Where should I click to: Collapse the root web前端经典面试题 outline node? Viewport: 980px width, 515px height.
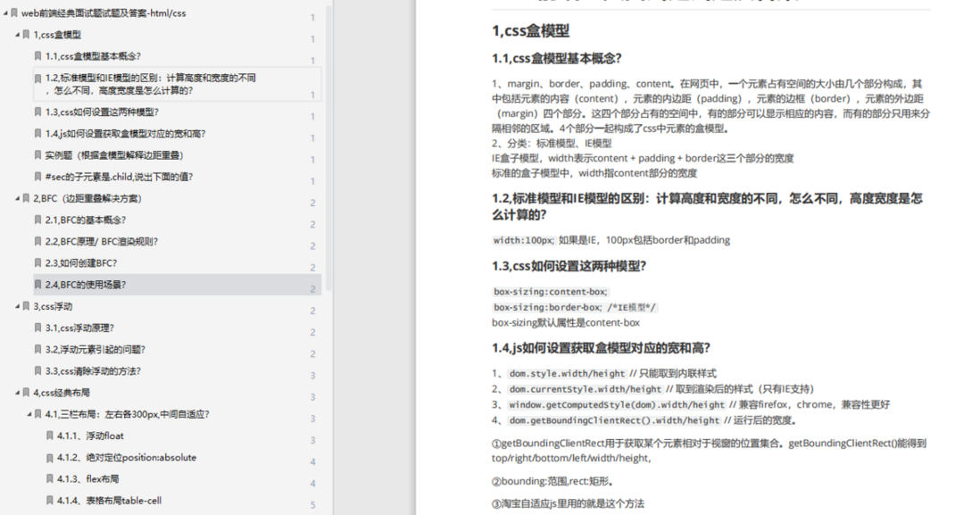click(x=5, y=13)
